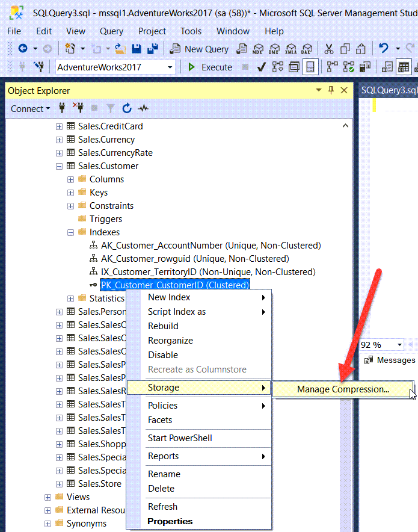Expand the Sales.CreditCard table node

[59, 126]
